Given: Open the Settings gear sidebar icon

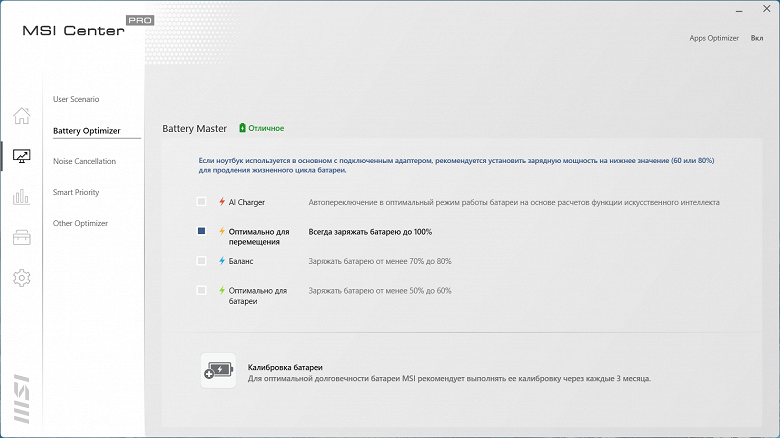Looking at the screenshot, I should coord(21,278).
